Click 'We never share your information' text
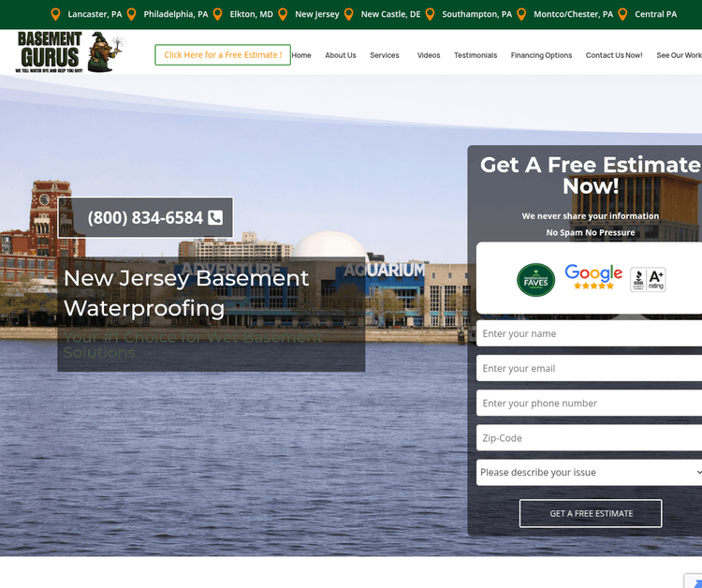Image resolution: width=702 pixels, height=588 pixels. 590,216
